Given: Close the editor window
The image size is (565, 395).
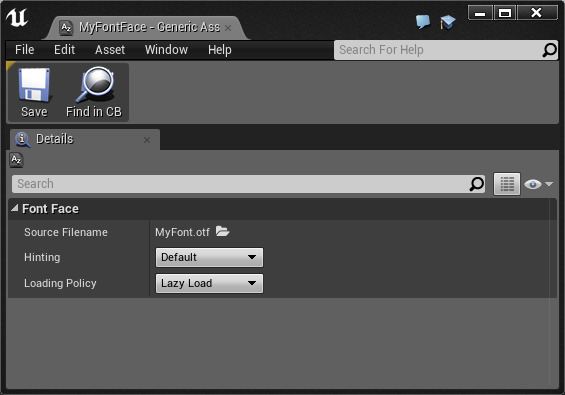Looking at the screenshot, I should pos(537,13).
